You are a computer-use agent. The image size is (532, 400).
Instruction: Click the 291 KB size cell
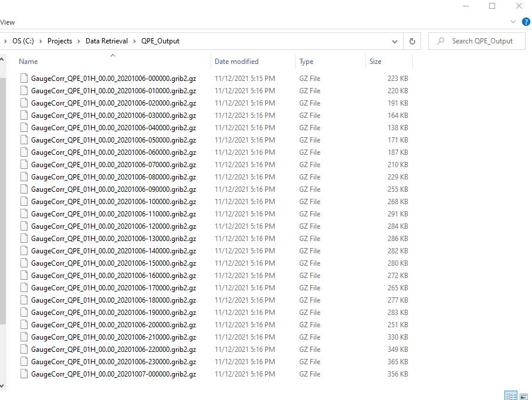click(x=398, y=213)
